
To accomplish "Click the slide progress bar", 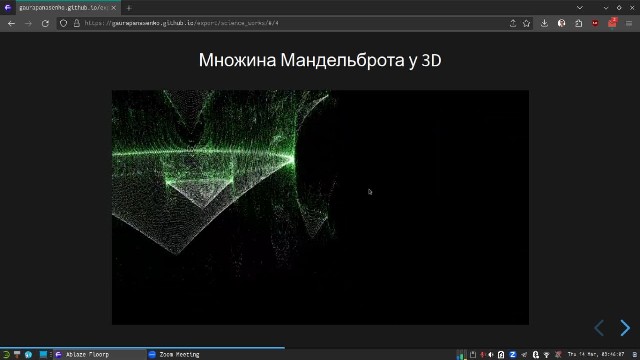I will 320,348.
